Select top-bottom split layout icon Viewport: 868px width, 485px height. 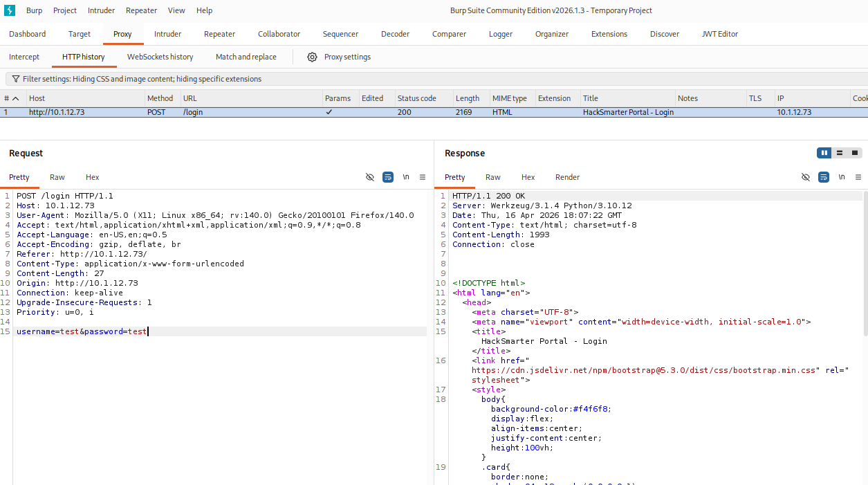coord(840,153)
